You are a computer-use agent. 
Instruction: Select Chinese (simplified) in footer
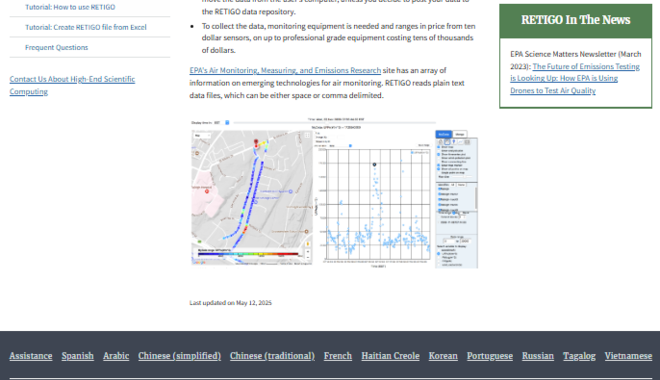(179, 356)
